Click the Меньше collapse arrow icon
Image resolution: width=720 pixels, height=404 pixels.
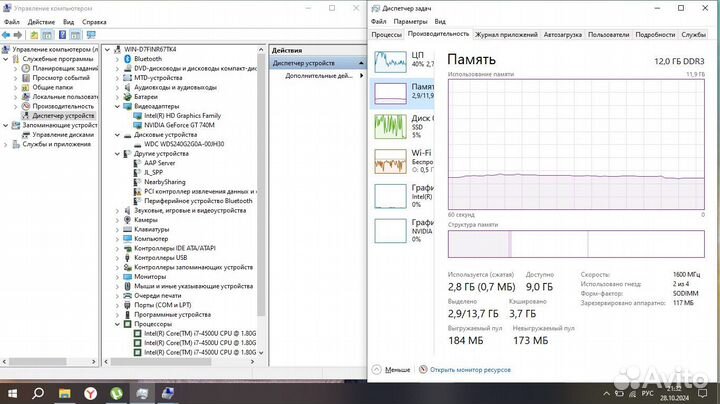click(377, 370)
